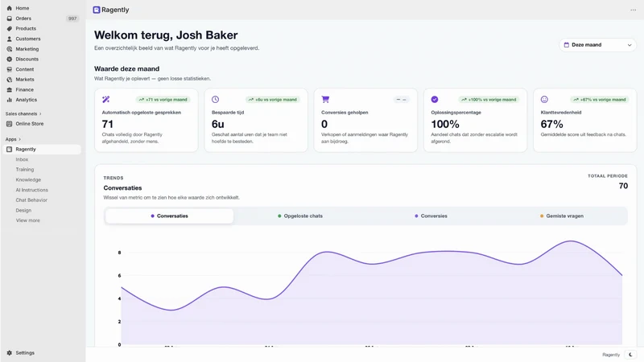Select the Conversaties trend tab
Image resolution: width=644 pixels, height=362 pixels.
[169, 216]
